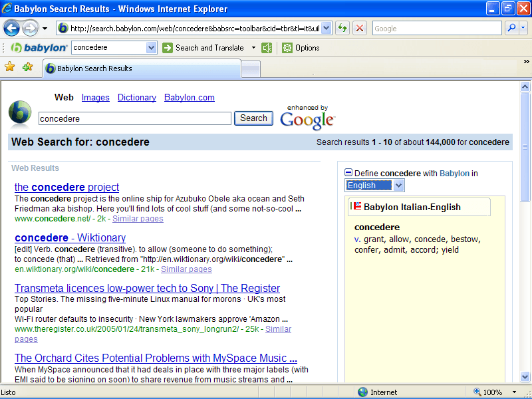Click the red Stop loading icon

coord(359,29)
